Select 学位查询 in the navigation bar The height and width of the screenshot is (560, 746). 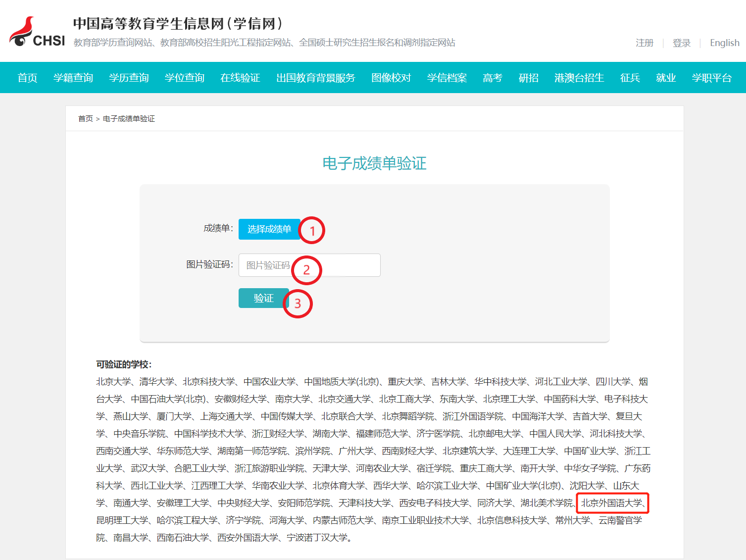pos(185,78)
